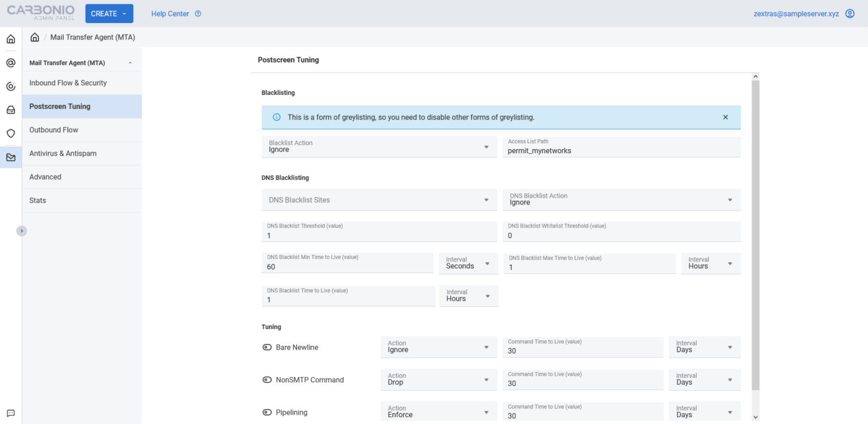
Task: Click the CREATE button
Action: [109, 13]
